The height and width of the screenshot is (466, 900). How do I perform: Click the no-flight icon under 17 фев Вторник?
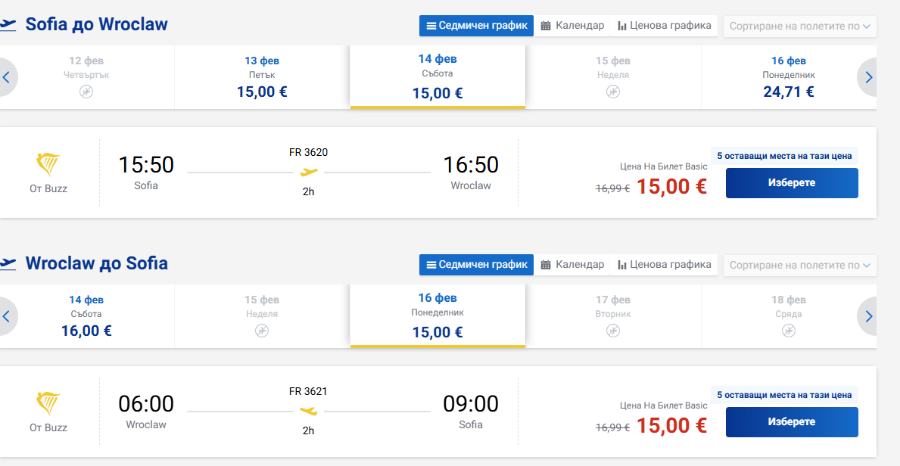click(x=613, y=331)
